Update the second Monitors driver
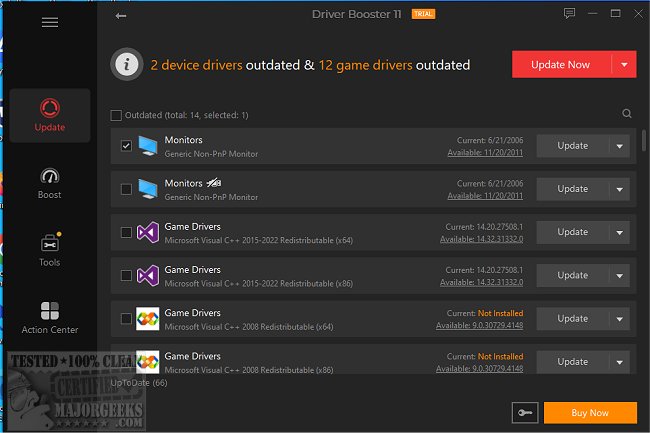The image size is (650, 433). click(573, 189)
